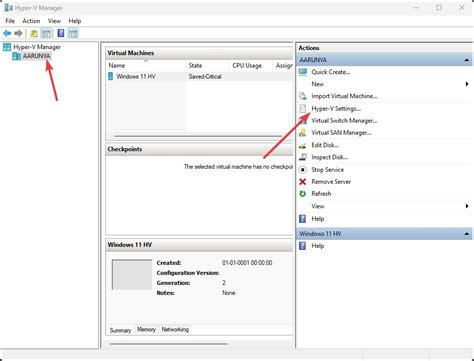
Task: Click Import Virtual Machine... action
Action: (x=344, y=96)
